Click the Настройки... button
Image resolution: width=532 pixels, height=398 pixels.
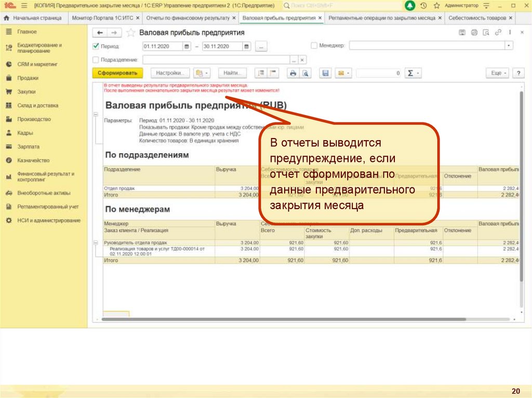coord(170,73)
